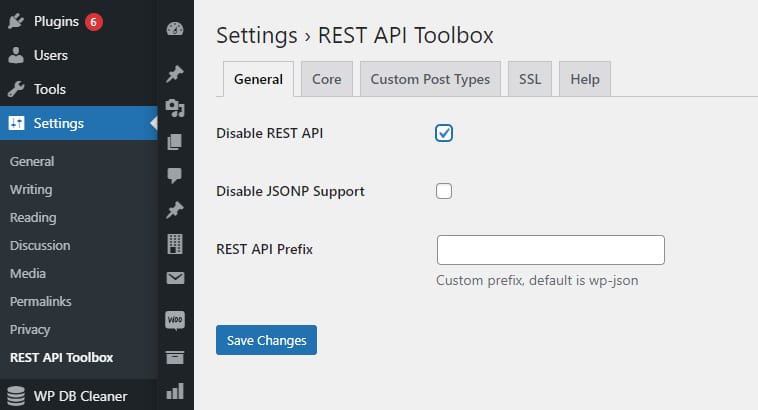The image size is (758, 410).
Task: Open the Custom Post Types tab
Action: tap(430, 79)
